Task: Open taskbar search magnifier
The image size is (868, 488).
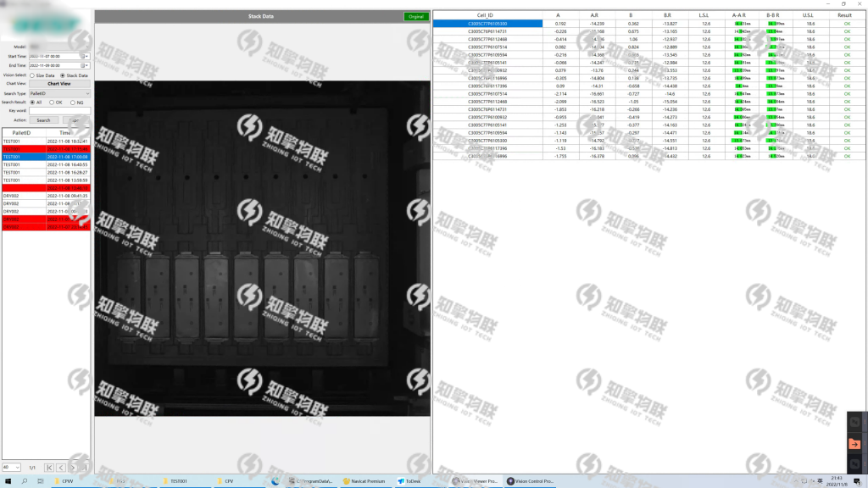Action: click(25, 481)
